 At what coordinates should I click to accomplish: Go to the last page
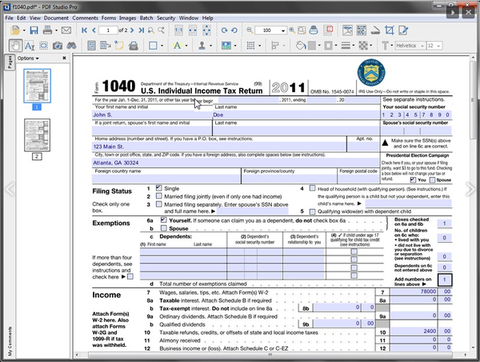point(141,30)
